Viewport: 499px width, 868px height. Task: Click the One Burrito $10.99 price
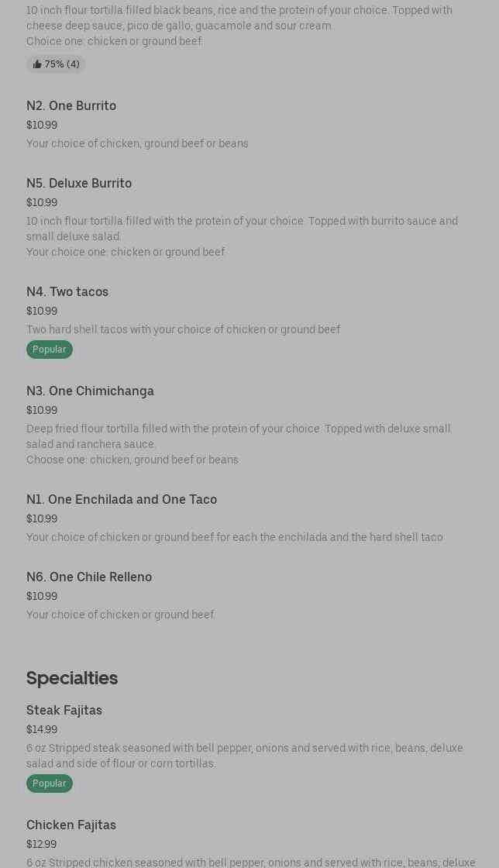[42, 125]
